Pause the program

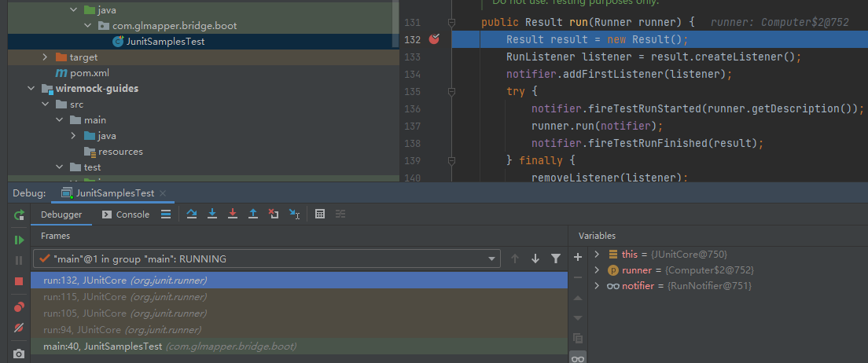tap(20, 260)
